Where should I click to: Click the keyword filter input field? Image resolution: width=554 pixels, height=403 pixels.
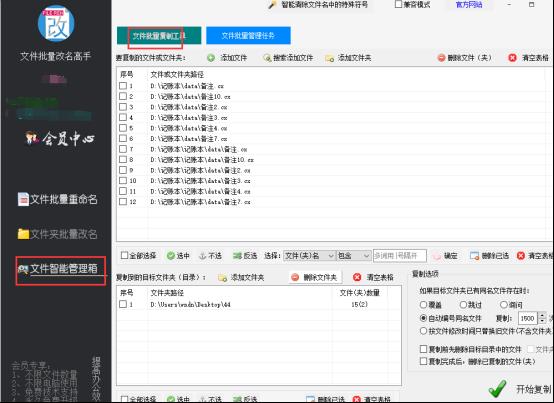[400, 255]
